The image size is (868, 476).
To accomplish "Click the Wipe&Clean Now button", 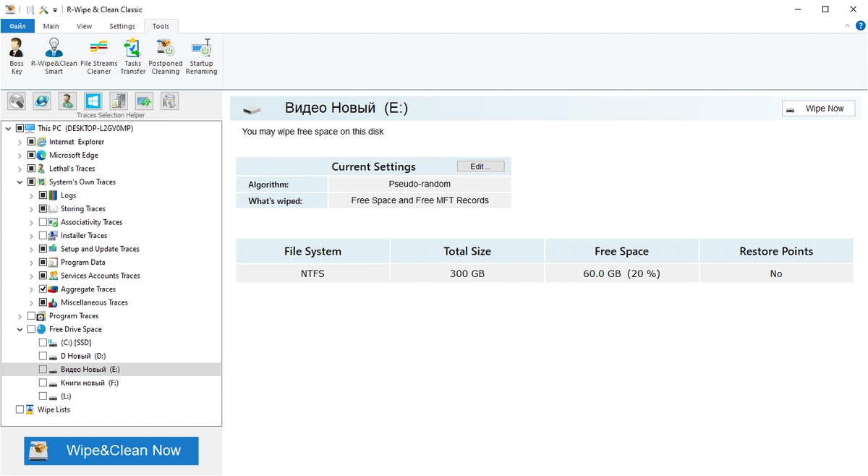I will (x=111, y=451).
